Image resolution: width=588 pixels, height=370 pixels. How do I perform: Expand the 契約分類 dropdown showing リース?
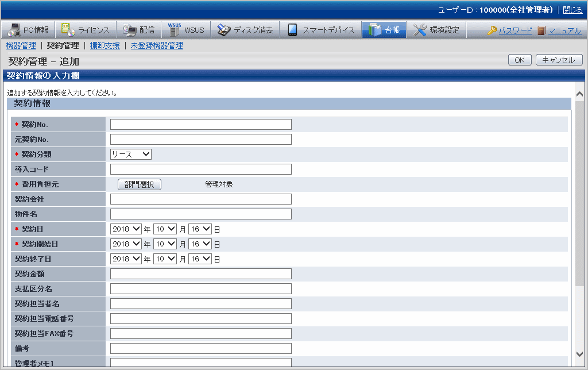pyautogui.click(x=130, y=154)
